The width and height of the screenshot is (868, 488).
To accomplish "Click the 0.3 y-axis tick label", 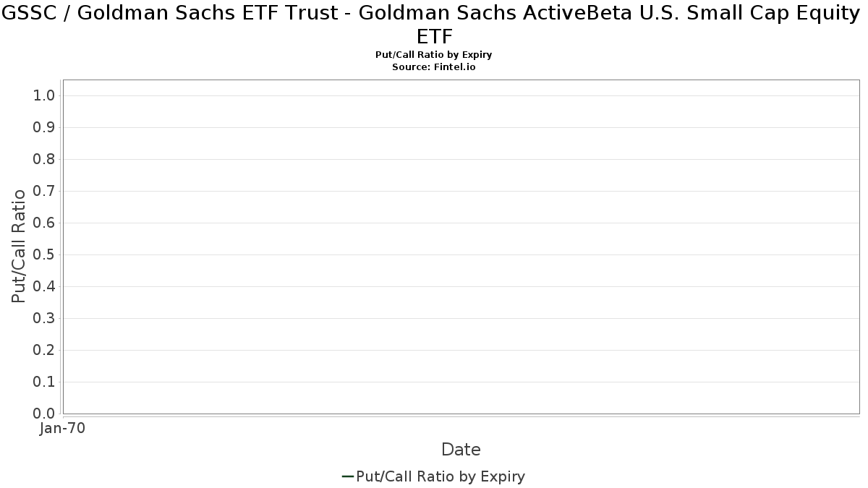I will point(44,319).
